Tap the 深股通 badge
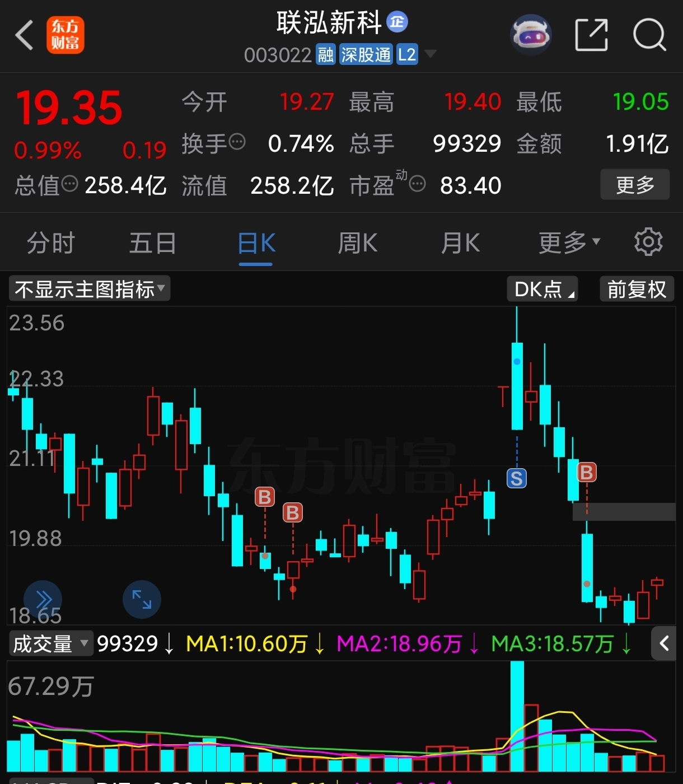Screen dimensions: 683x784 click(366, 55)
